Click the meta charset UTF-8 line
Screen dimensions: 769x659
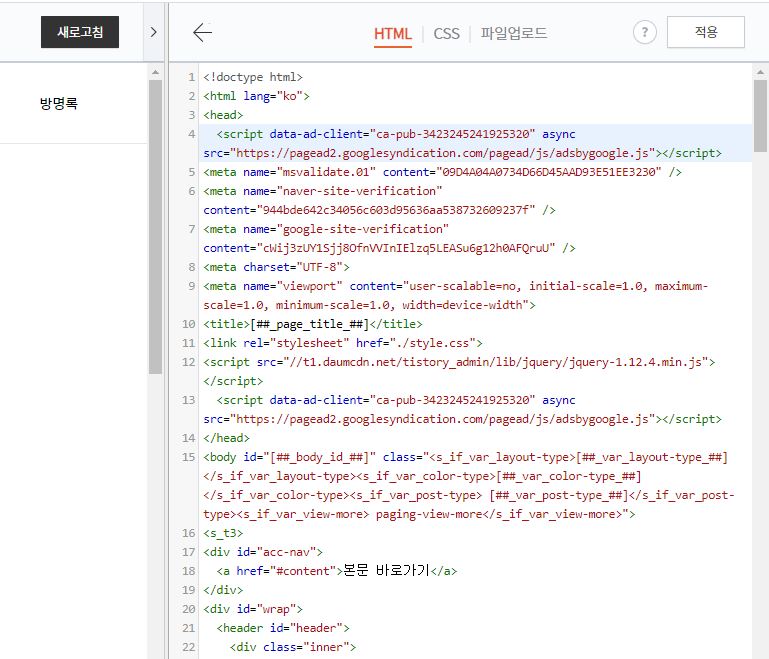click(277, 267)
